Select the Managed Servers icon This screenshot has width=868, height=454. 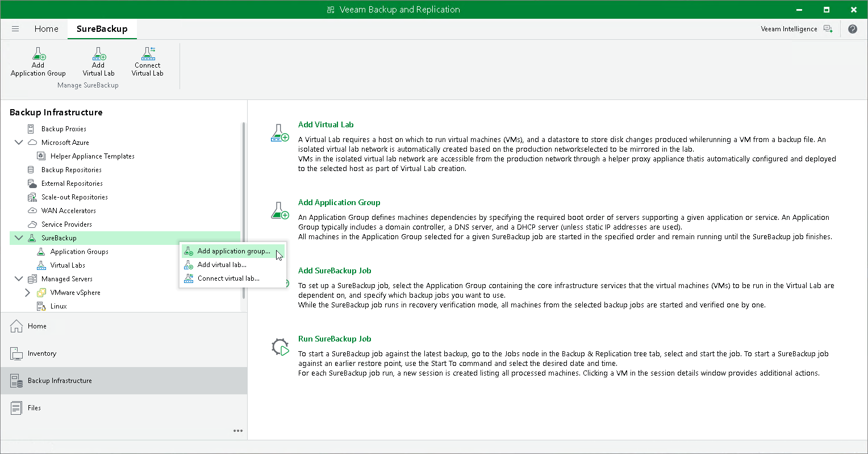click(32, 279)
